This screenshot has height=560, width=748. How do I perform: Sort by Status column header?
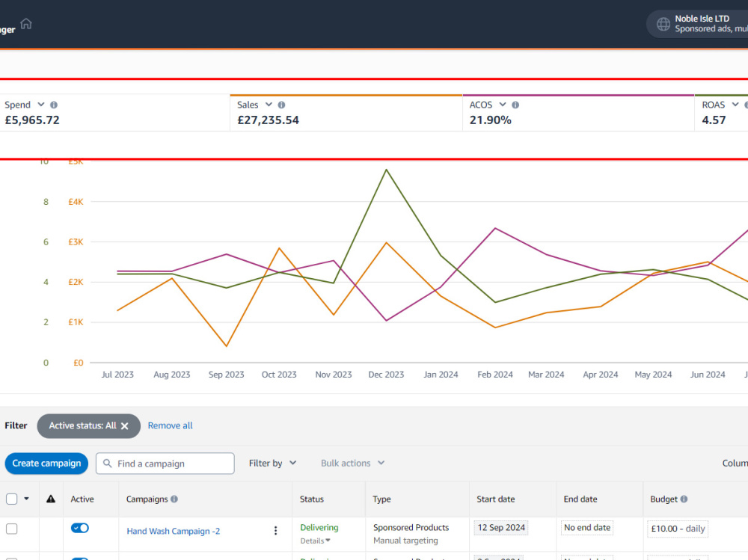311,499
